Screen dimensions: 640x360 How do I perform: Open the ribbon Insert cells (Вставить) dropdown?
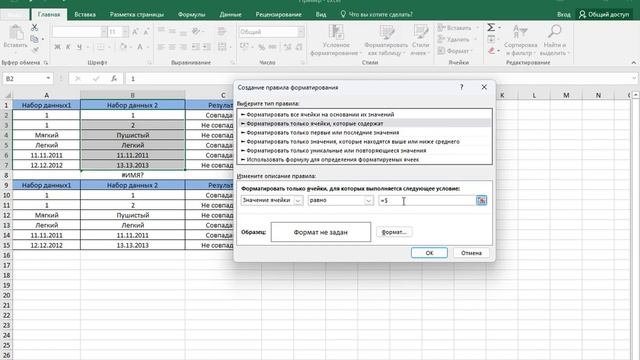click(x=458, y=28)
